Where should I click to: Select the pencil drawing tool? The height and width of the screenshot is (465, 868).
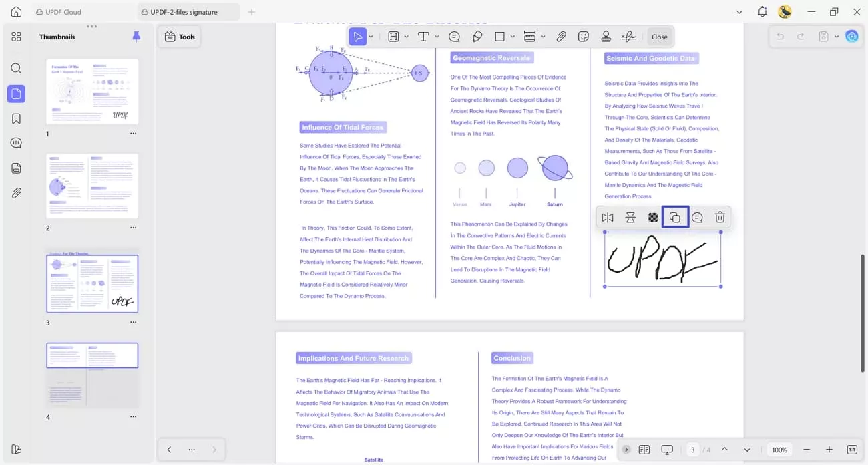(477, 37)
